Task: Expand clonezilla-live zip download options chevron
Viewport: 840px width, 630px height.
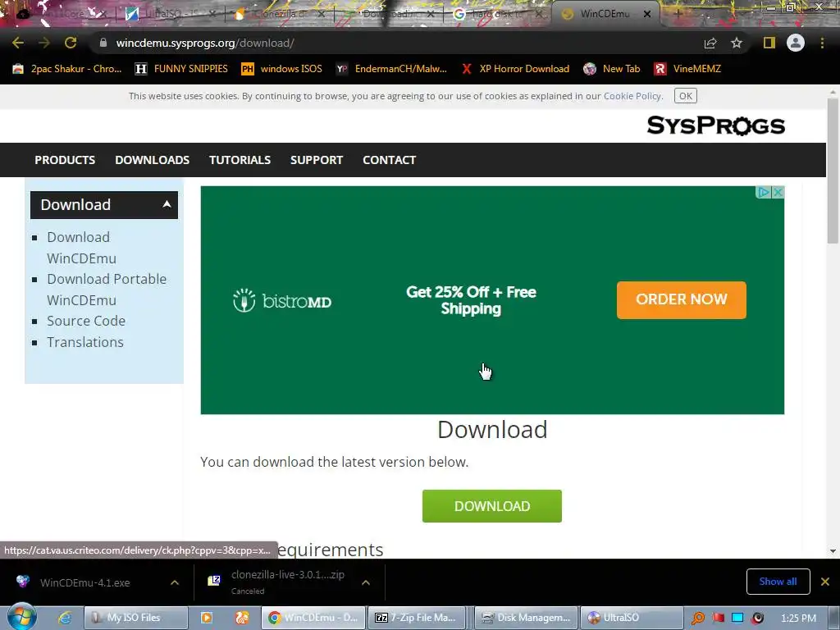Action: 366,582
